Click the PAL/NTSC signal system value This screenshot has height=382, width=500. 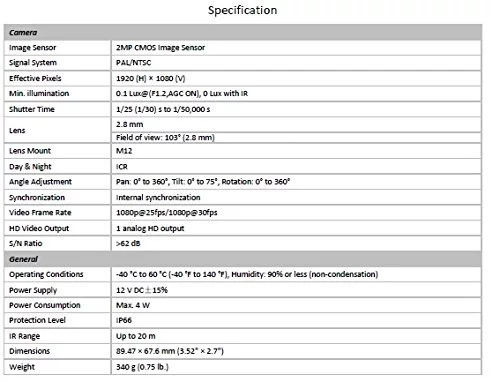133,63
